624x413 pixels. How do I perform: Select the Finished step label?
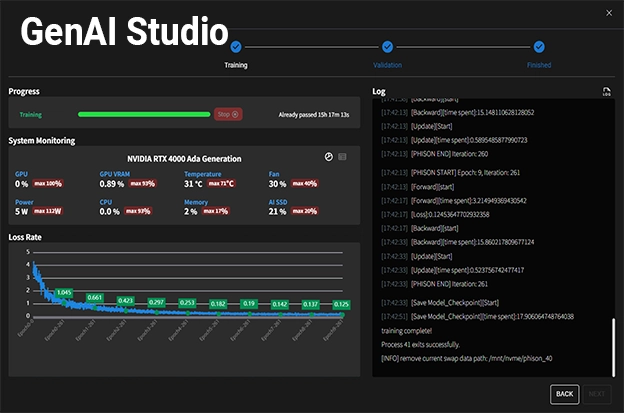pos(539,65)
